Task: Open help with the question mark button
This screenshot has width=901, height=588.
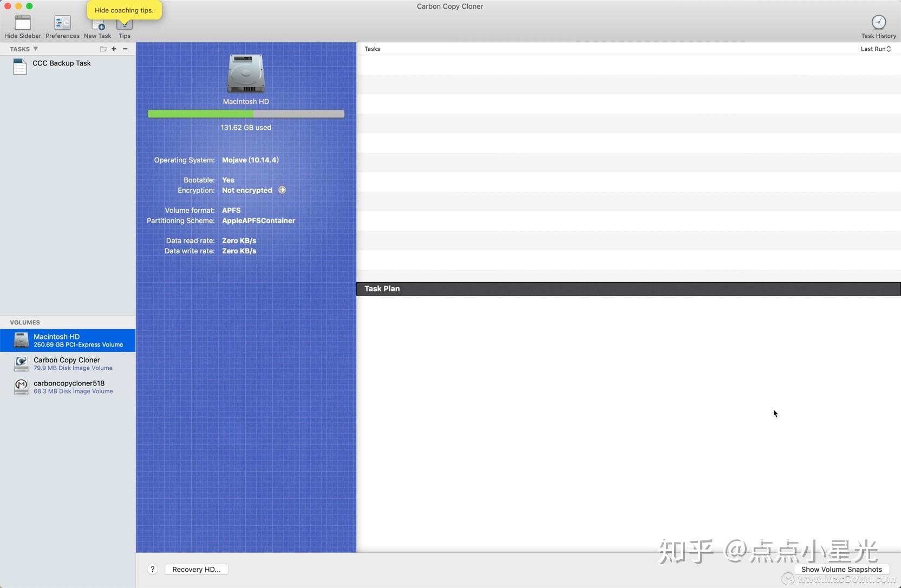Action: pos(152,569)
